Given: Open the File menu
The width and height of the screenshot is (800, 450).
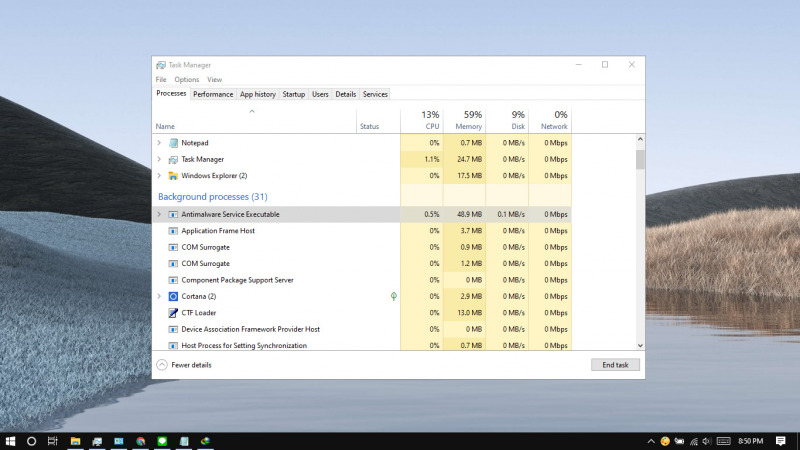Looking at the screenshot, I should [x=161, y=80].
